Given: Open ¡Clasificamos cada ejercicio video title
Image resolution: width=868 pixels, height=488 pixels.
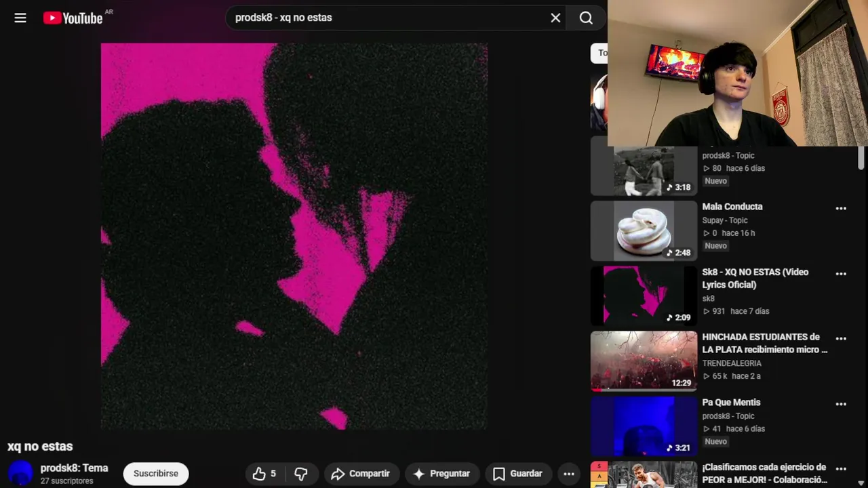Looking at the screenshot, I should 765,473.
